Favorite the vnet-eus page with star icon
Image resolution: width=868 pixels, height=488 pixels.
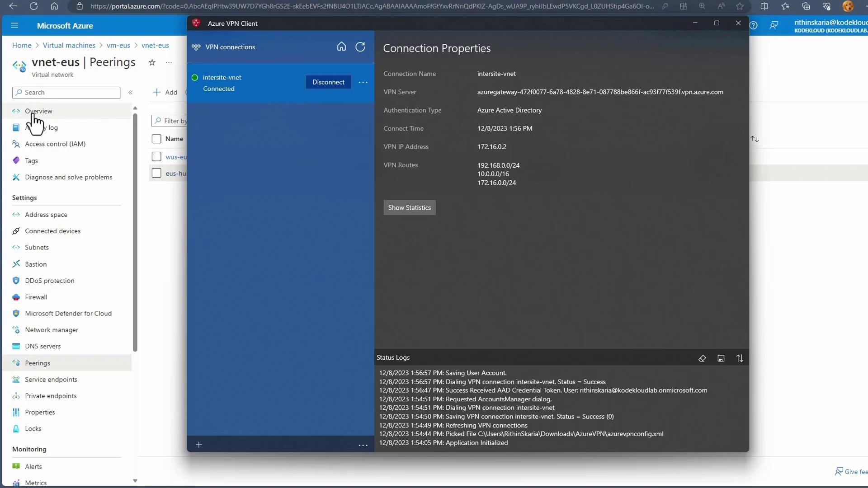pyautogui.click(x=152, y=63)
